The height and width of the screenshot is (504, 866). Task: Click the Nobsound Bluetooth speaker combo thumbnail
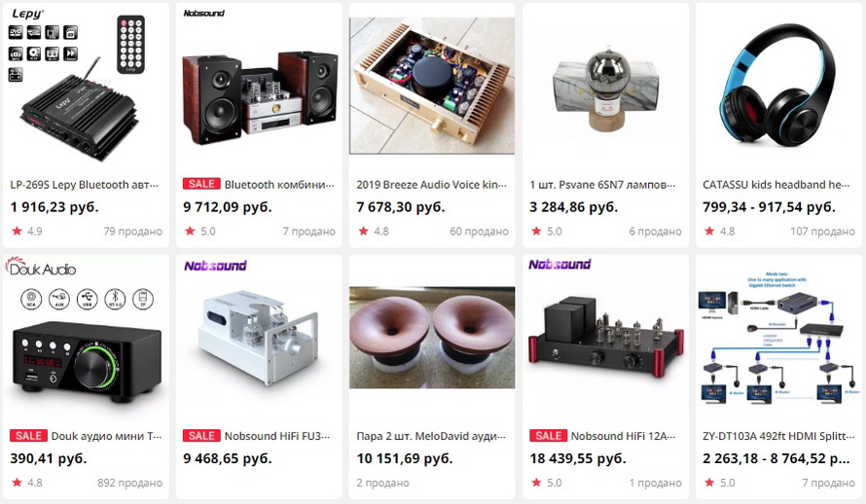[259, 87]
